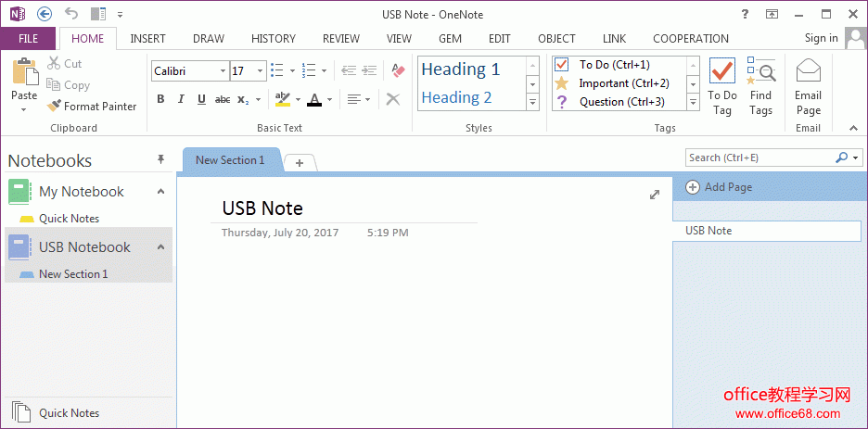The width and height of the screenshot is (868, 429).
Task: Open the bullet library arrow
Action: tap(292, 70)
